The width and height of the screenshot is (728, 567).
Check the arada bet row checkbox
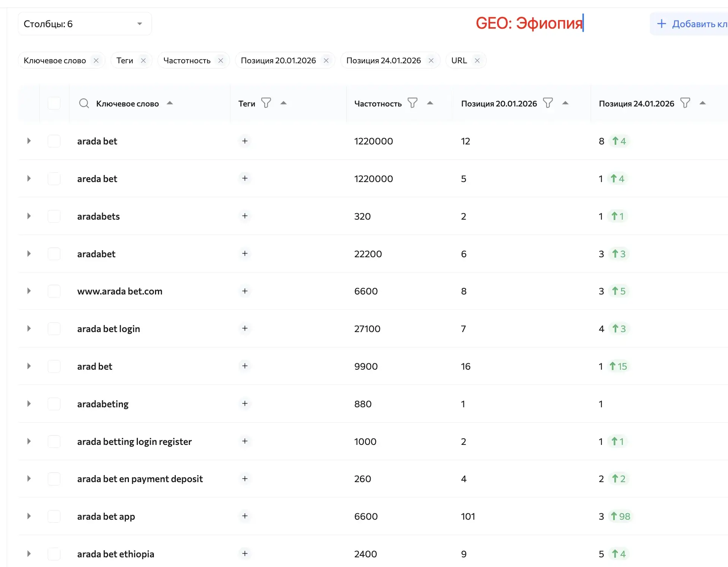point(54,141)
